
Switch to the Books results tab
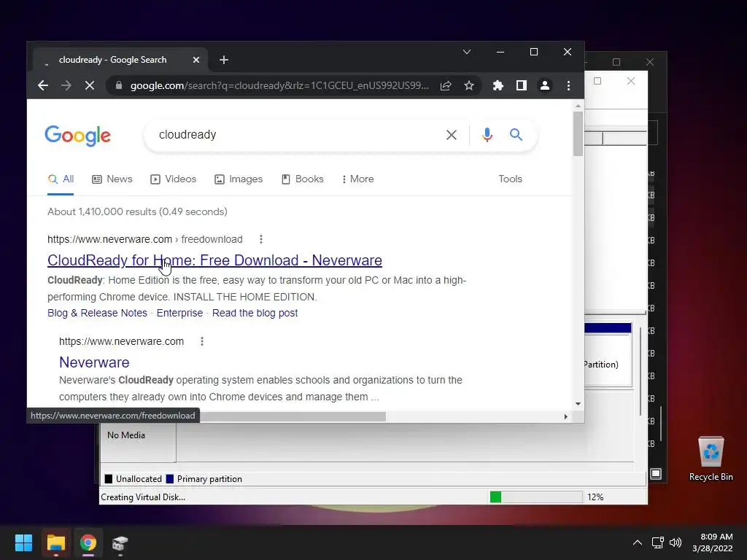tap(303, 179)
